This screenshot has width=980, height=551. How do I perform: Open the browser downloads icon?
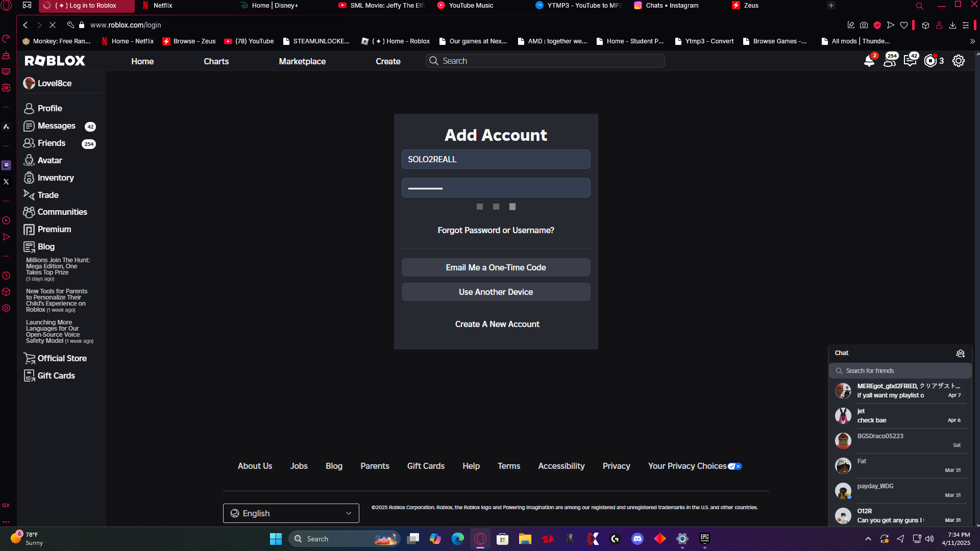952,25
